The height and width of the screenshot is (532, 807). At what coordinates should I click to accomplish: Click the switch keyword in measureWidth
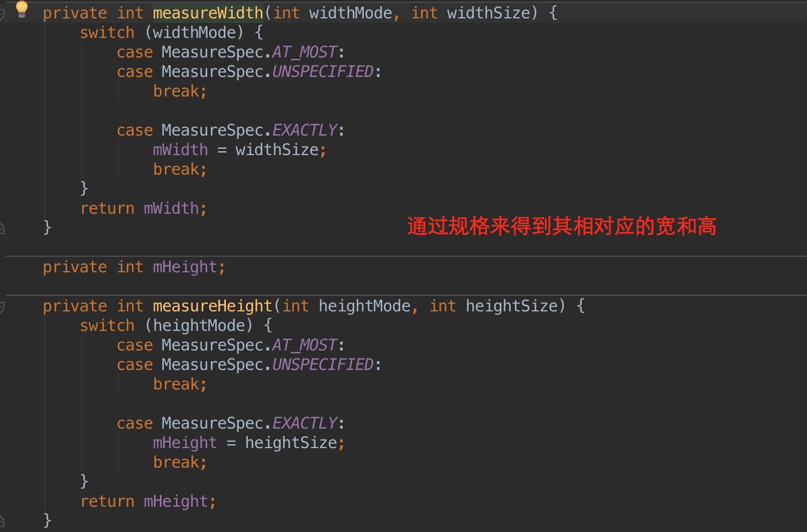[107, 32]
